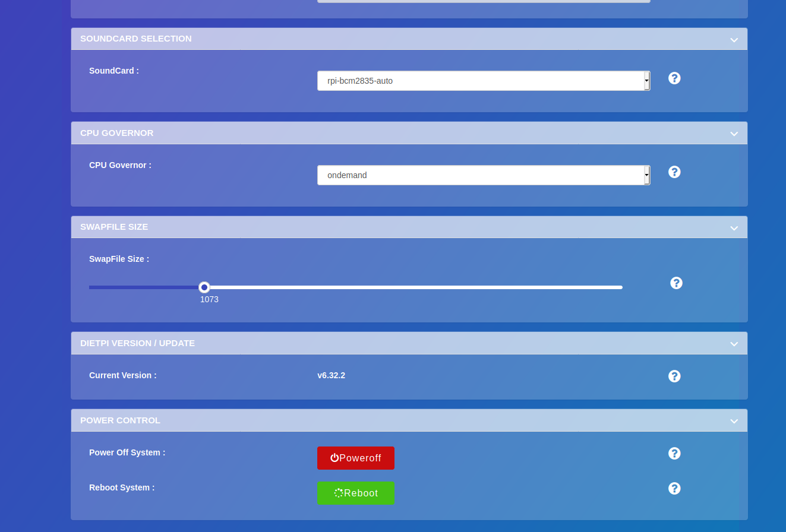Collapse the DietPi Version / Update chevron

[x=734, y=344]
